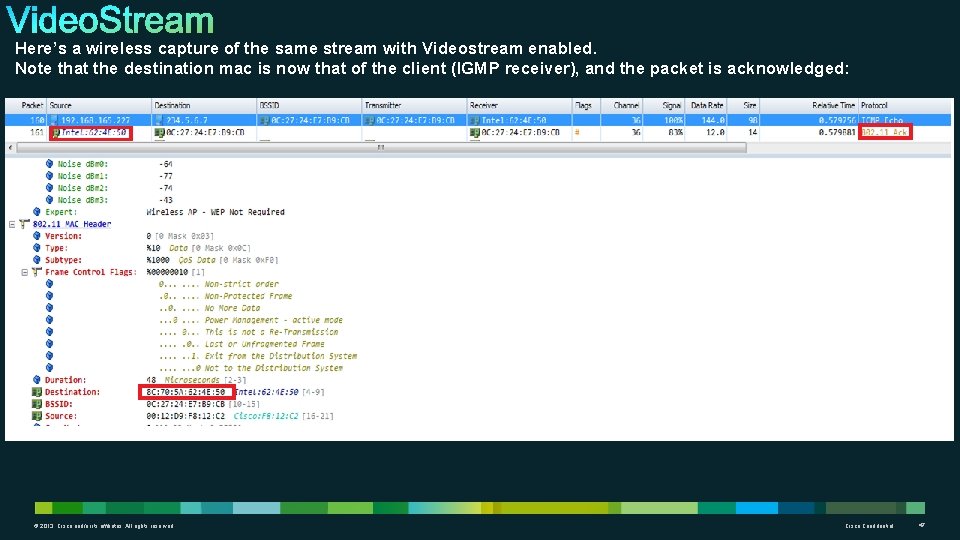Image resolution: width=960 pixels, height=540 pixels.
Task: Click the Protocol column header
Action: (874, 105)
